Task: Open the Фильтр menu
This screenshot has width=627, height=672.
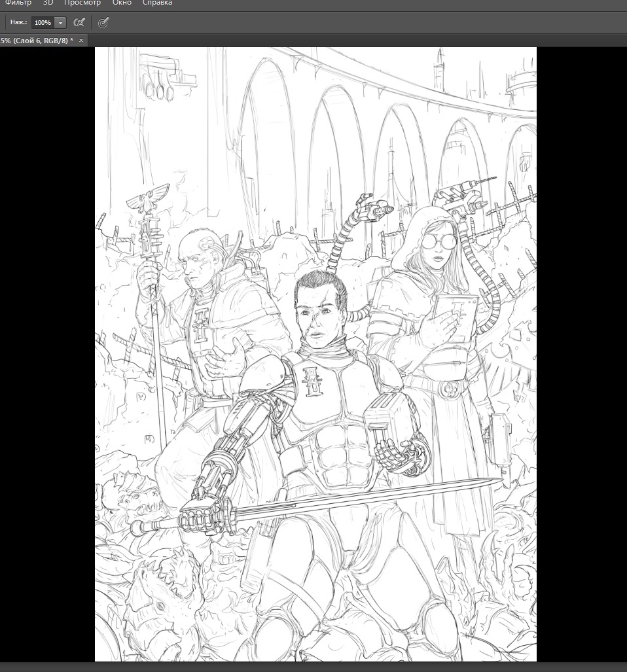Action: click(x=18, y=3)
